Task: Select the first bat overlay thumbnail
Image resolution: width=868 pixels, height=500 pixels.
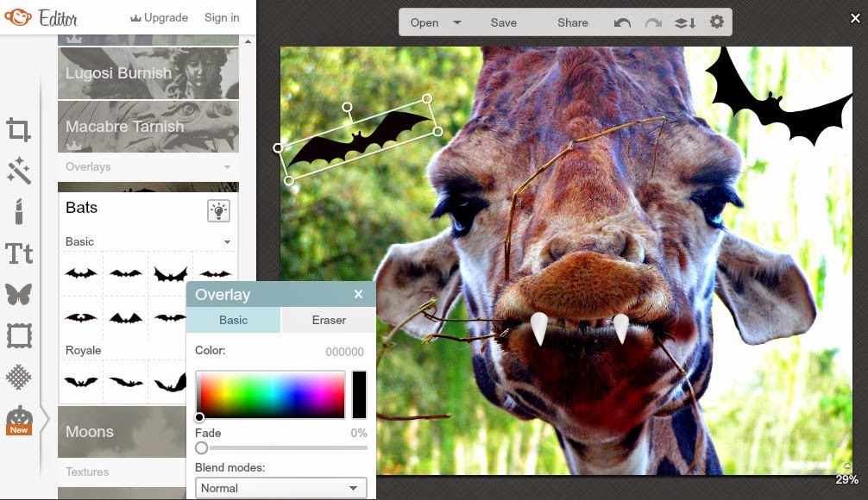Action: point(80,273)
